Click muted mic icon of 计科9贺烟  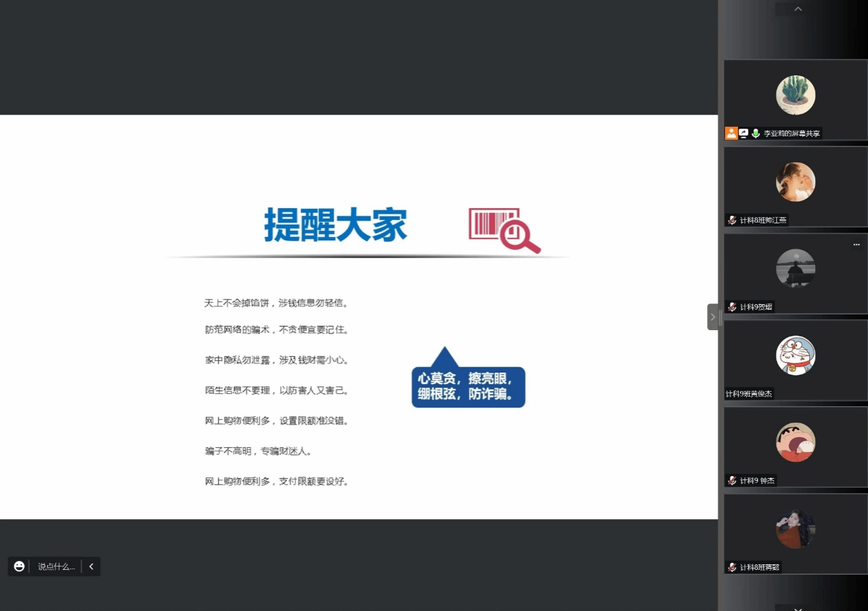coord(732,307)
